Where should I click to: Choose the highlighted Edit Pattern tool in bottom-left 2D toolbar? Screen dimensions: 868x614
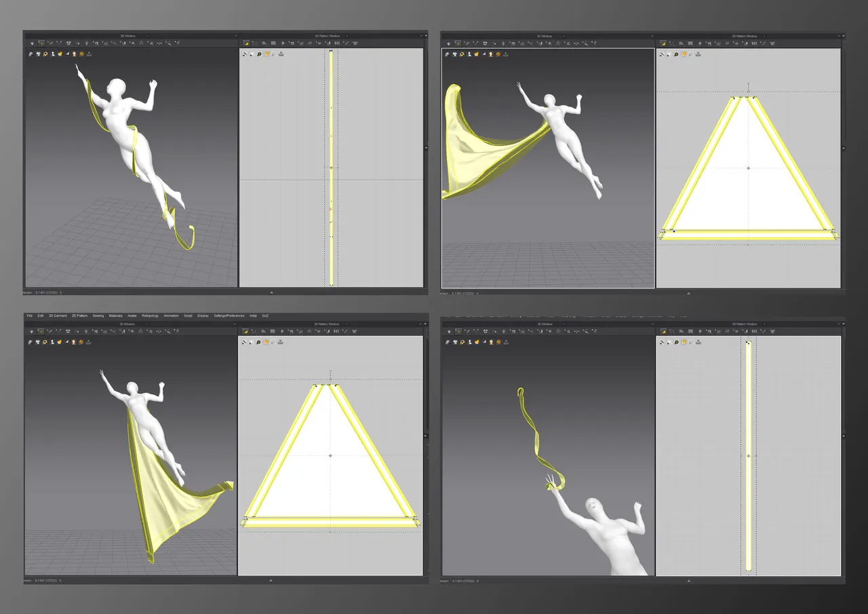[x=245, y=331]
